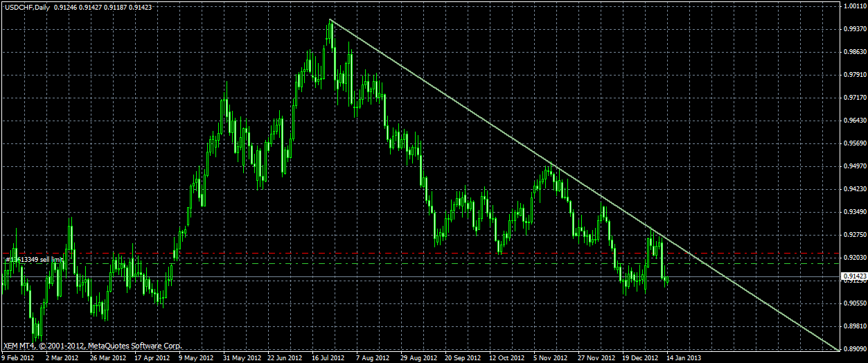Click the 0.92030 price scale label
The height and width of the screenshot is (363, 868).
coord(854,258)
